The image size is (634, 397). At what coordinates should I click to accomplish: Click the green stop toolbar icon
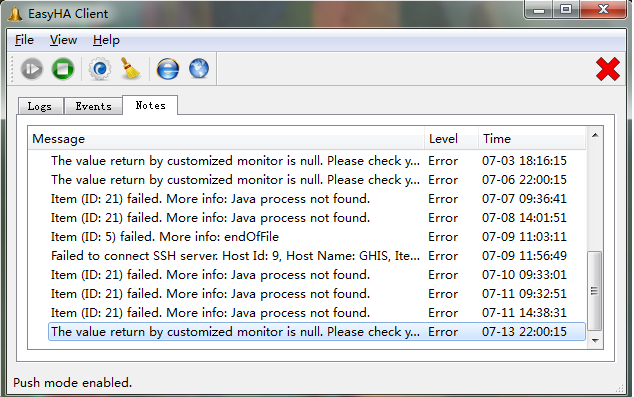pyautogui.click(x=63, y=69)
